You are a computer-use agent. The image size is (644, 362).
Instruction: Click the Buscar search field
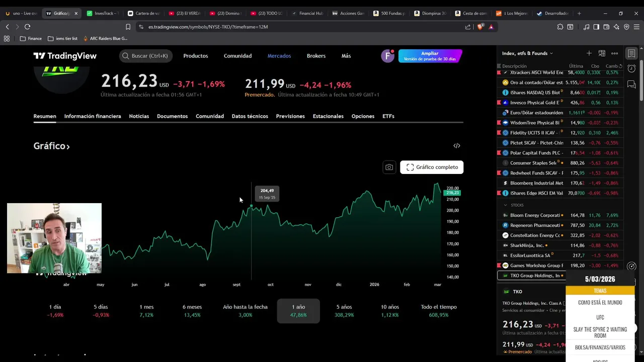(146, 56)
